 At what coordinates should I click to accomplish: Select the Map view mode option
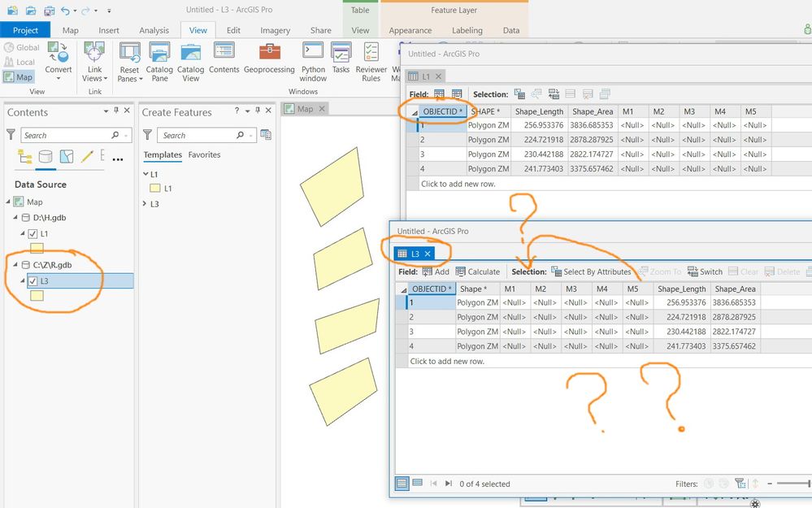18,77
